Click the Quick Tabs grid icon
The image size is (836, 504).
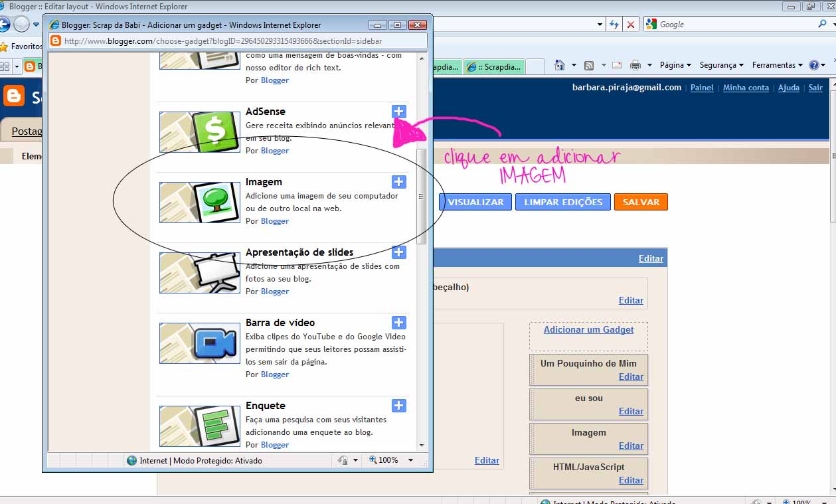[x=5, y=66]
